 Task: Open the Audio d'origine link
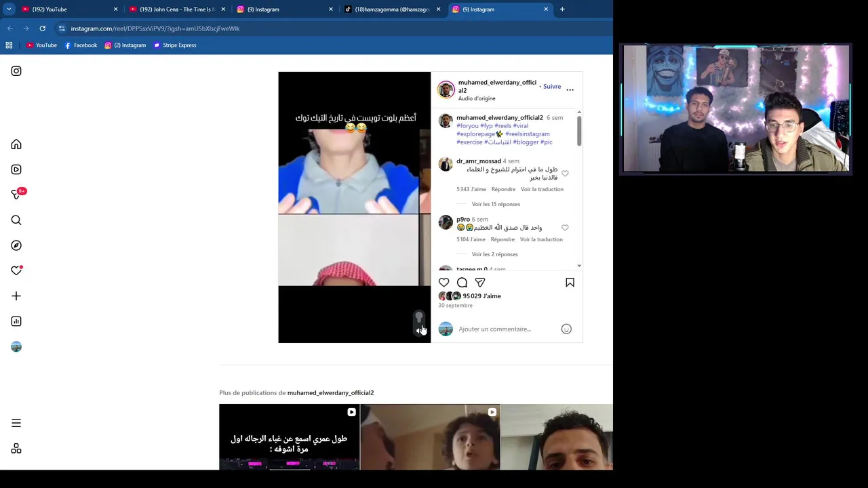[x=477, y=99]
